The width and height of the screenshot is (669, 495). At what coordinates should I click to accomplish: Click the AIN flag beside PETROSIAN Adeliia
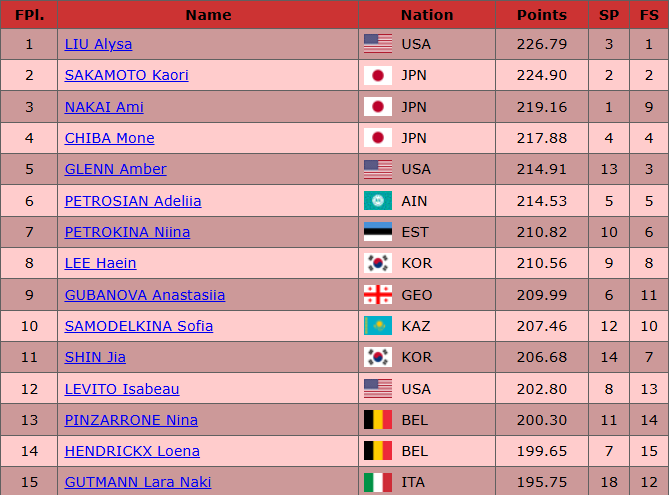tap(378, 201)
